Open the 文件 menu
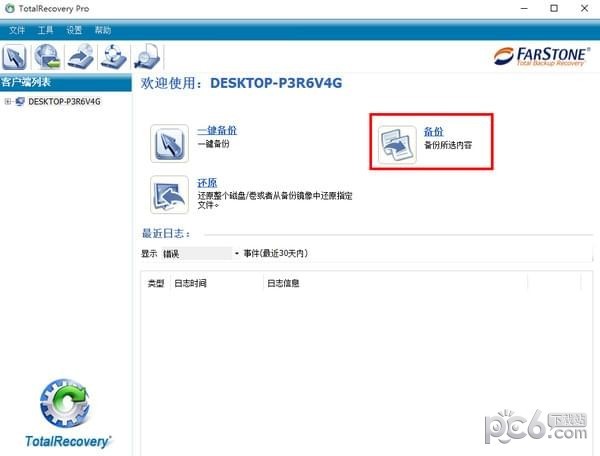 pos(17,30)
